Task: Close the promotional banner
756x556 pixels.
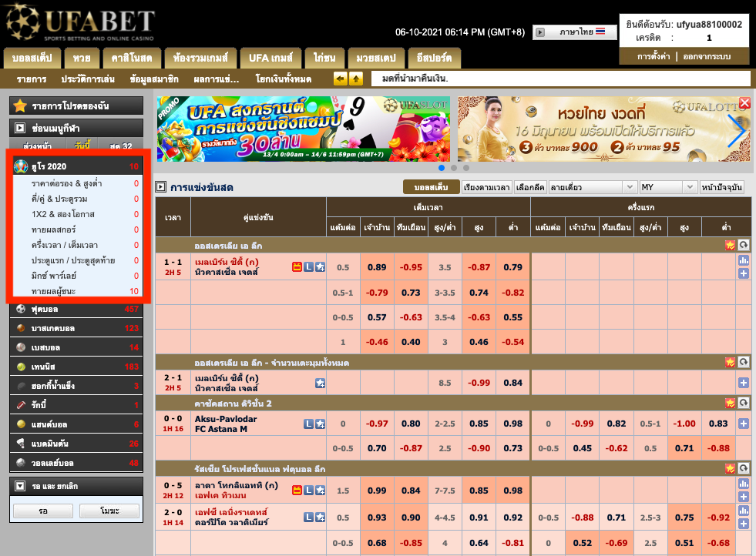Action: pyautogui.click(x=744, y=103)
